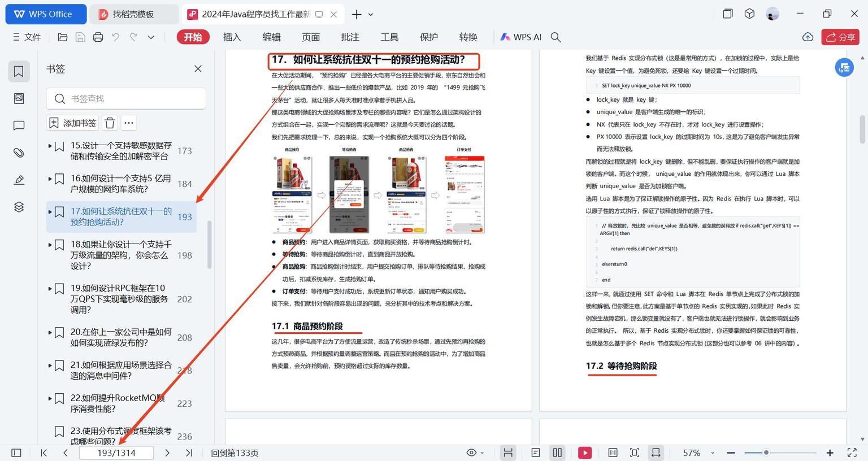Click zoom out minus button
Screen dimensions: 868x461
[731, 453]
